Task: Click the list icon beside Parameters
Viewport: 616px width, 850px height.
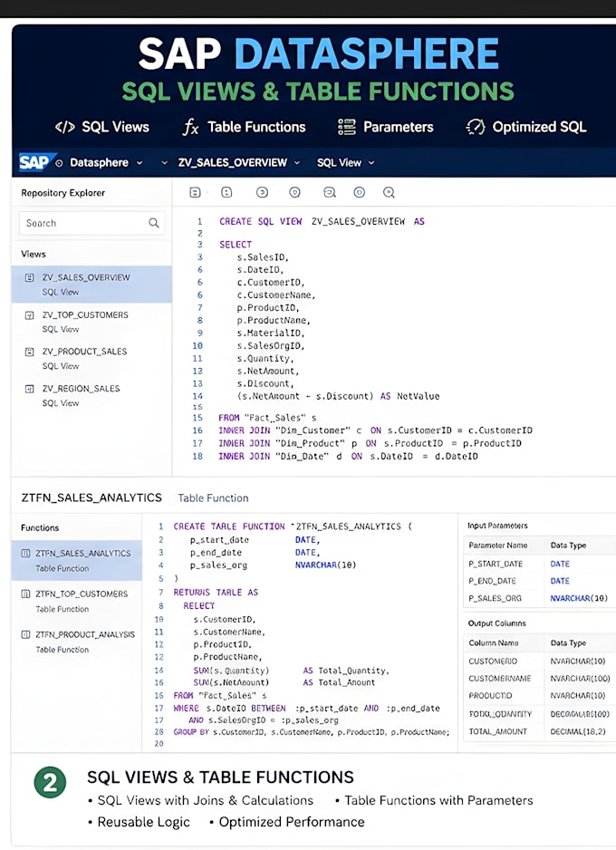Action: click(x=347, y=127)
